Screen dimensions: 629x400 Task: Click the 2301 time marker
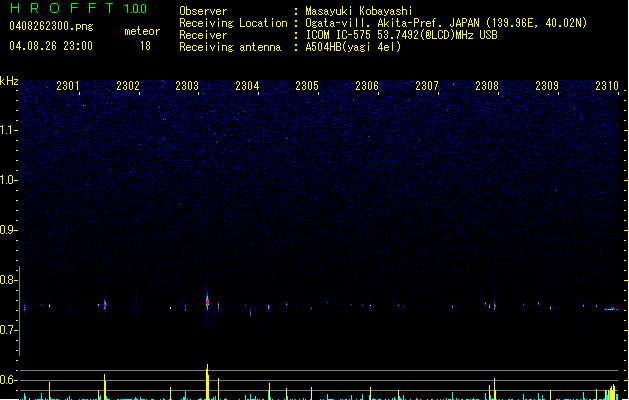coord(68,86)
